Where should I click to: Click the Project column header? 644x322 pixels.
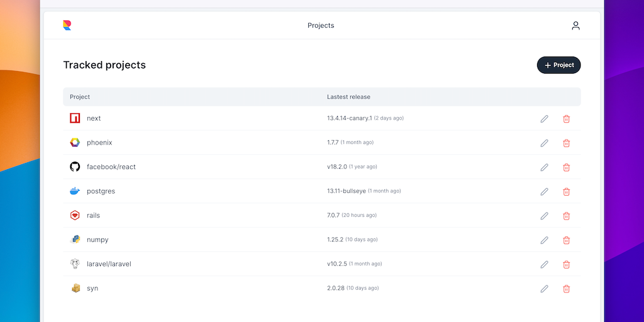point(80,97)
